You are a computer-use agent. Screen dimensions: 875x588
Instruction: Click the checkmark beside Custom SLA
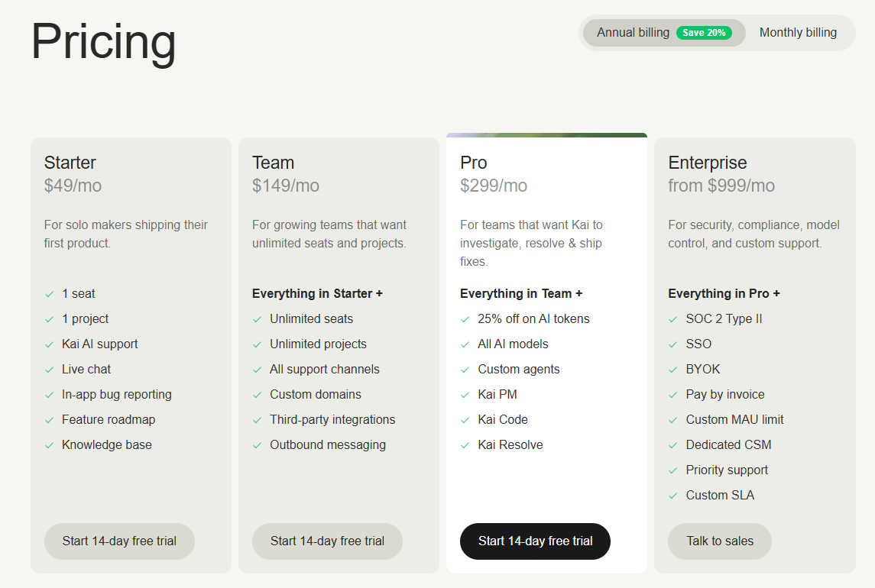673,496
